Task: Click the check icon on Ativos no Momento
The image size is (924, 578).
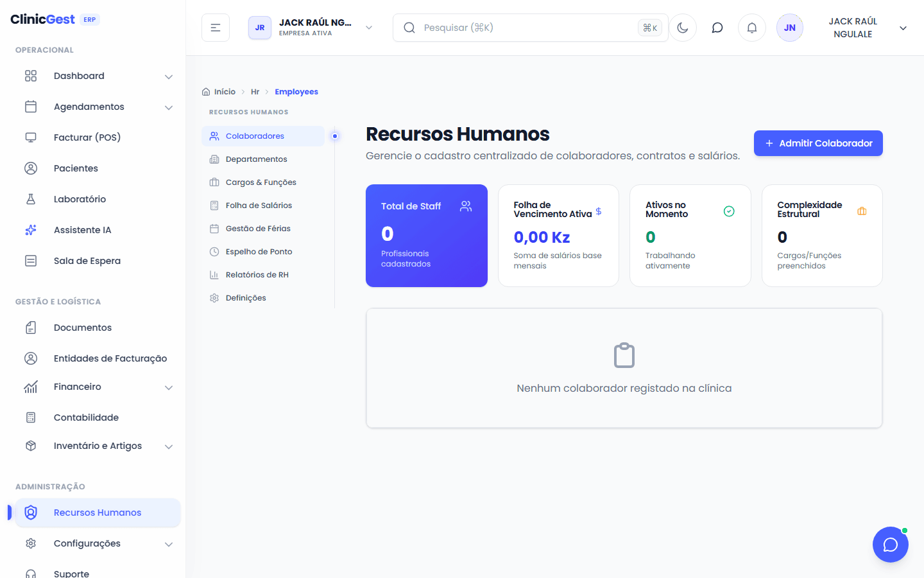Action: point(729,211)
